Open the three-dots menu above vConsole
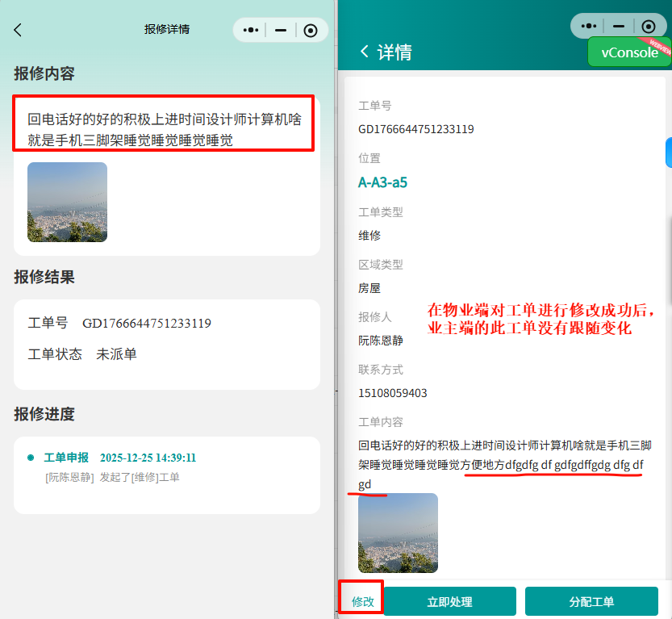Image resolution: width=672 pixels, height=619 pixels. (588, 26)
